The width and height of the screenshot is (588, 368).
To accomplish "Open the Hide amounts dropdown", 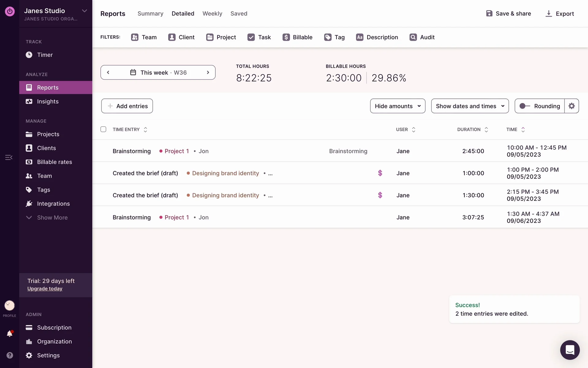I will click(398, 106).
